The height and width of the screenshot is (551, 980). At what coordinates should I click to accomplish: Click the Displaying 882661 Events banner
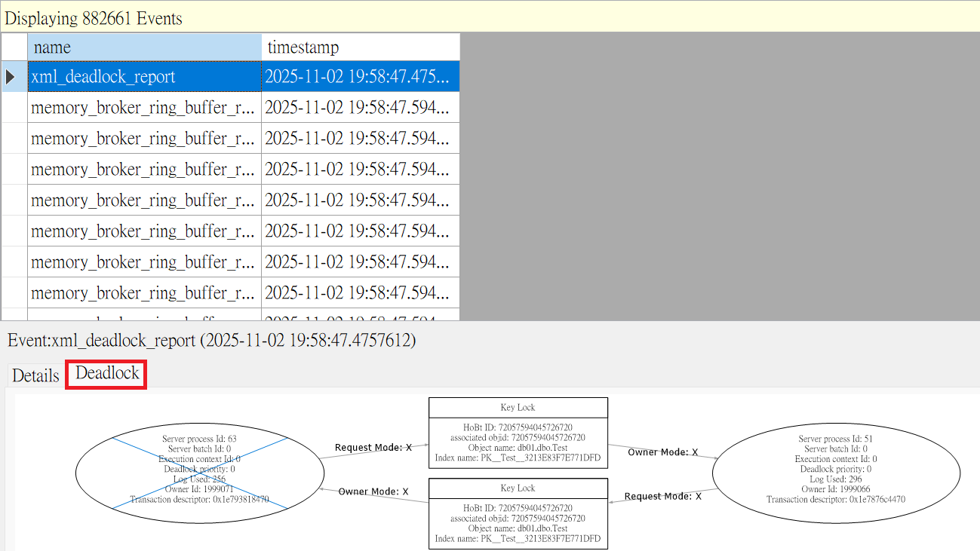94,18
